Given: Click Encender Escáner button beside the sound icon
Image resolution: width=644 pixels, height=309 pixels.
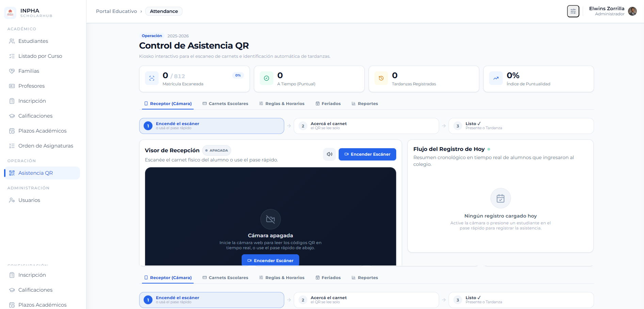Looking at the screenshot, I should (x=367, y=154).
